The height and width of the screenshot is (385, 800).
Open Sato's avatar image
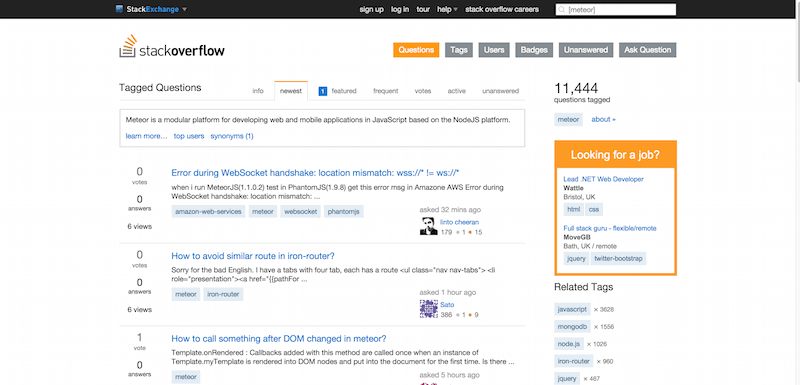pos(428,309)
